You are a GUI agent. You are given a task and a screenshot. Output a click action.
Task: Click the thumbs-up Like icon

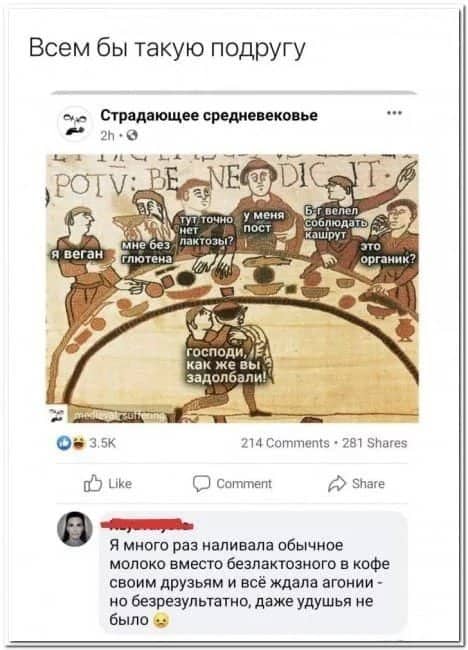tap(92, 483)
